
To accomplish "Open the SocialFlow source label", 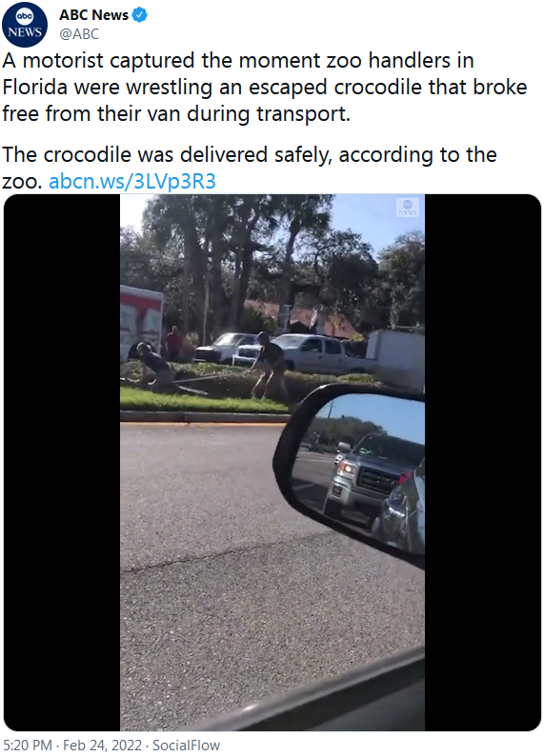I will [186, 745].
